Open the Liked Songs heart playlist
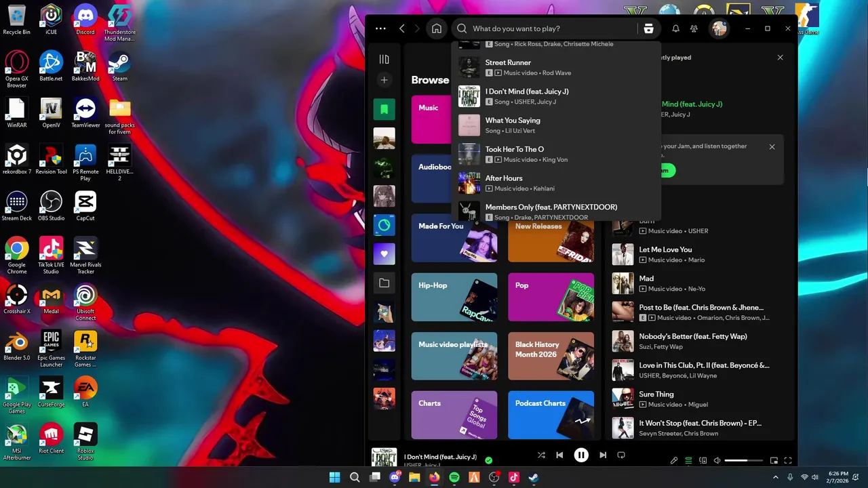868x488 pixels. [384, 254]
